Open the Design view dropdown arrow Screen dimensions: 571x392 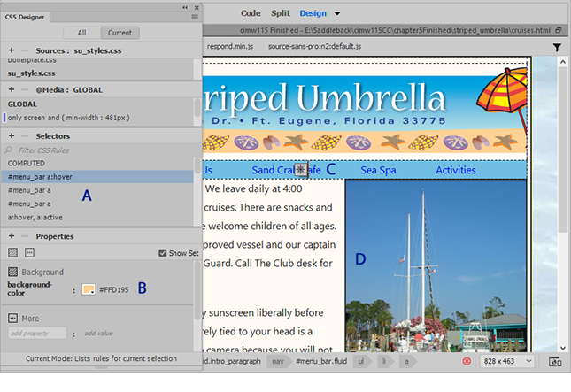tap(337, 14)
